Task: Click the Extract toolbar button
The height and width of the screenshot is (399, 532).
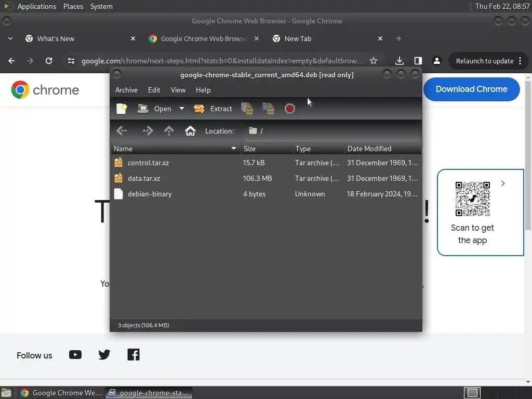Action: point(212,109)
